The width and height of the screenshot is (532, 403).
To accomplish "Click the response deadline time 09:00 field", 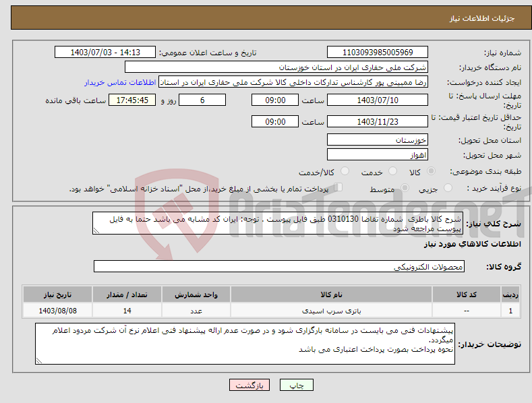I will 275,100.
